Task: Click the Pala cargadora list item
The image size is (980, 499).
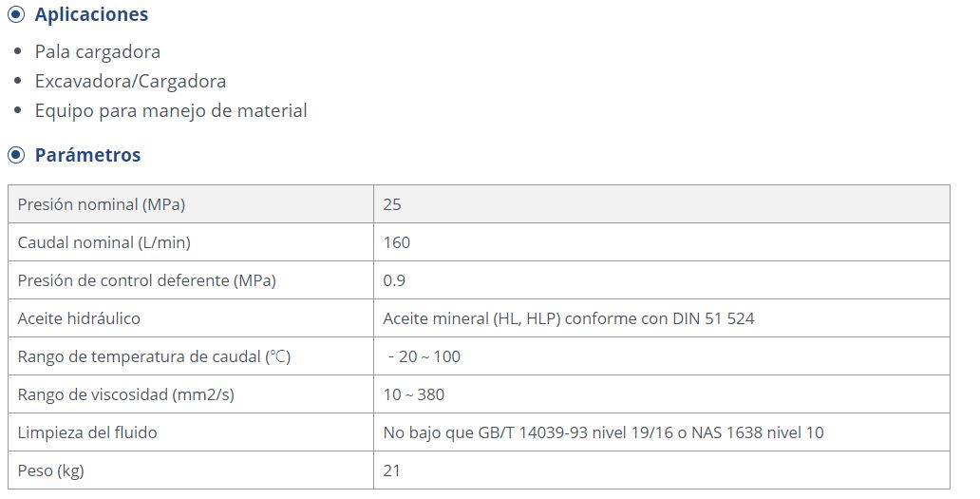Action: pyautogui.click(x=98, y=52)
